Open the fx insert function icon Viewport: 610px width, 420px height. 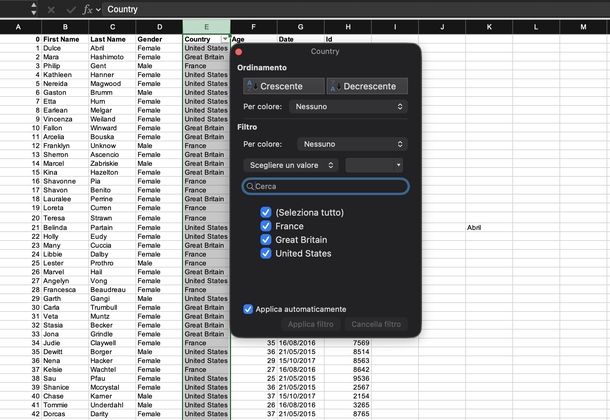[x=88, y=10]
